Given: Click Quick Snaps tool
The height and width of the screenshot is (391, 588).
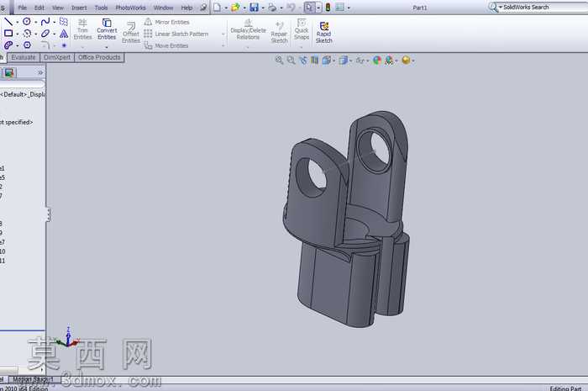Looking at the screenshot, I should click(x=302, y=29).
